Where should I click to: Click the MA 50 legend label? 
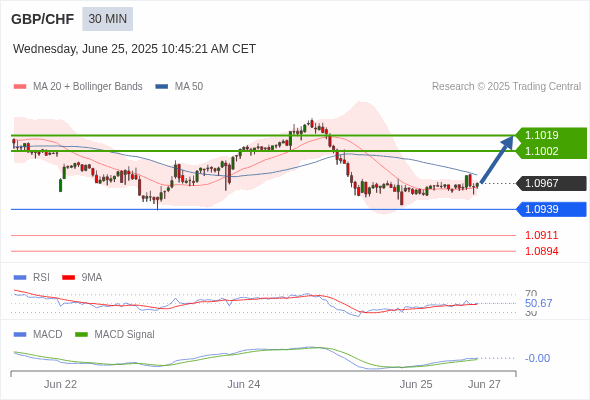coord(189,87)
